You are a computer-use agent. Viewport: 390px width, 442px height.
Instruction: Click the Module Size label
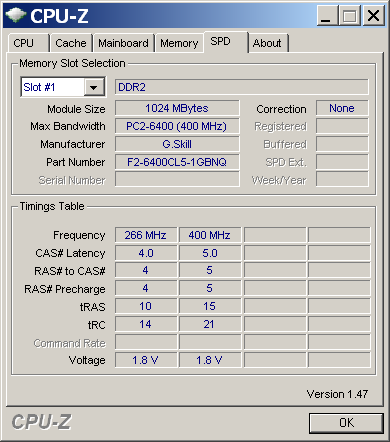(76, 109)
